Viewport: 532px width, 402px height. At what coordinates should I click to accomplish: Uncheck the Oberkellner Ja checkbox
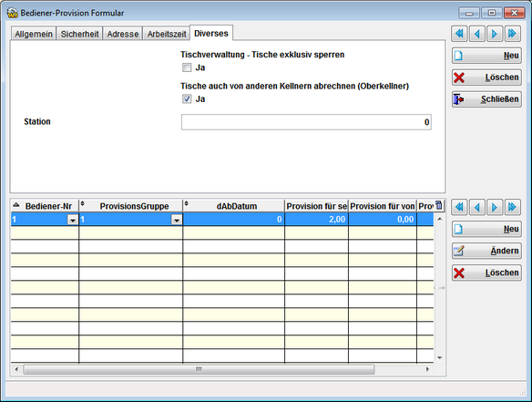point(187,98)
